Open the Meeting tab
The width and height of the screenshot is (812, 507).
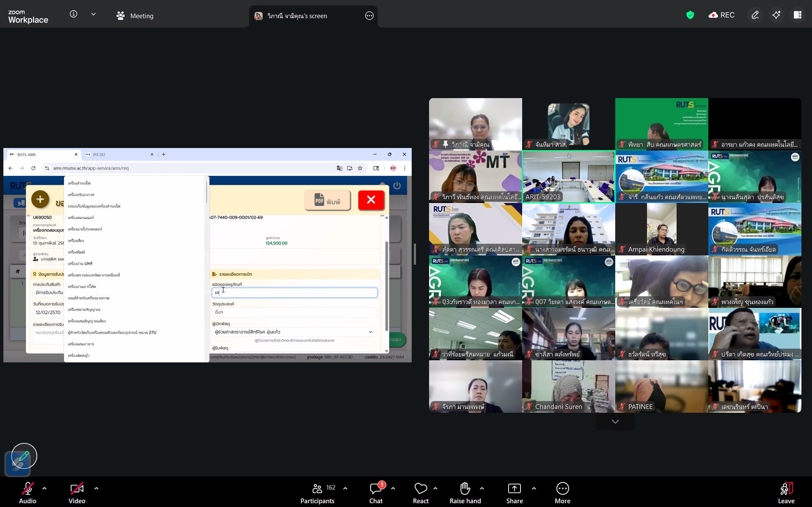pyautogui.click(x=135, y=16)
